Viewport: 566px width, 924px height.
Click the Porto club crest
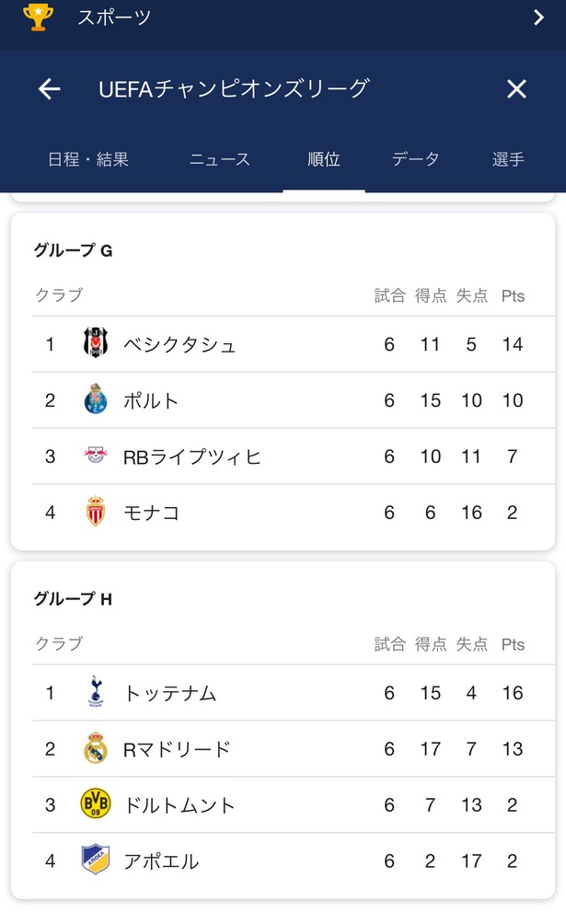(x=96, y=398)
